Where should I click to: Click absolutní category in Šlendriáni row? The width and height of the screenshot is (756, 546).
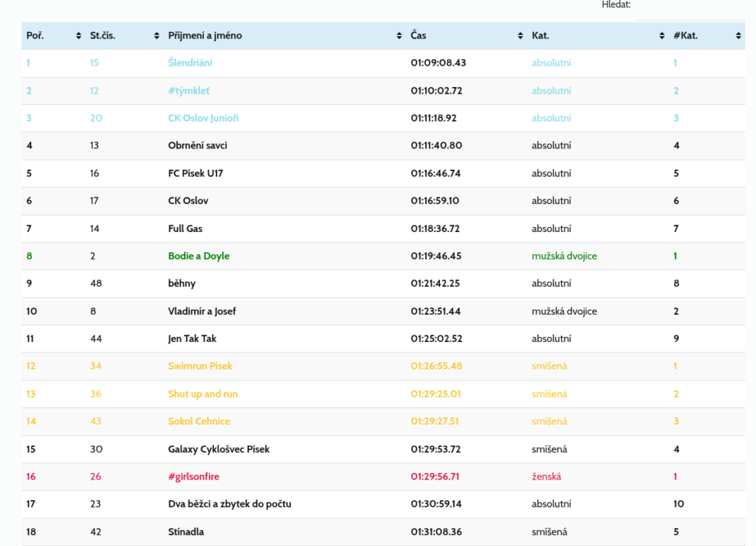(551, 63)
